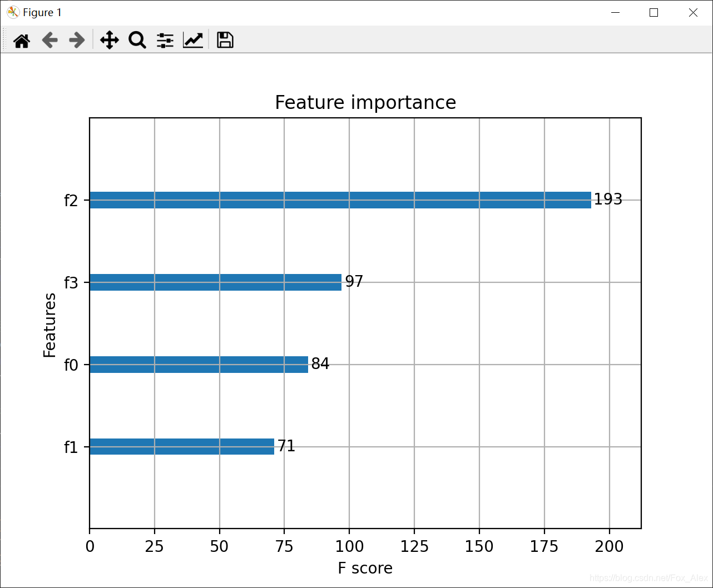
Task: Click the f1 y-axis tick label
Action: (x=71, y=447)
